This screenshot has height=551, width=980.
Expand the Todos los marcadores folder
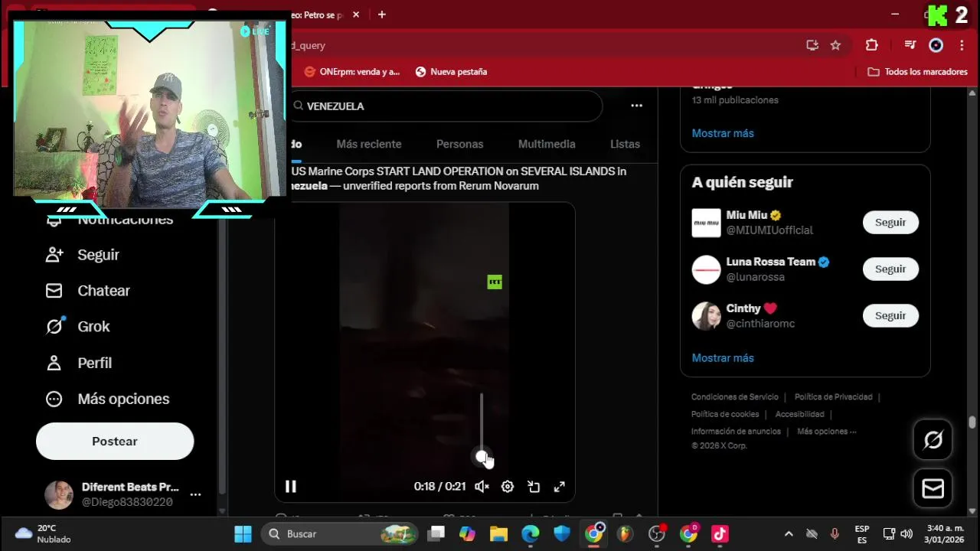pos(917,71)
